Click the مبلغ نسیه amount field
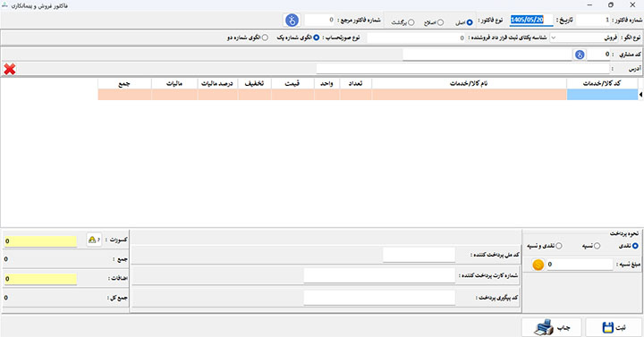 (x=580, y=265)
